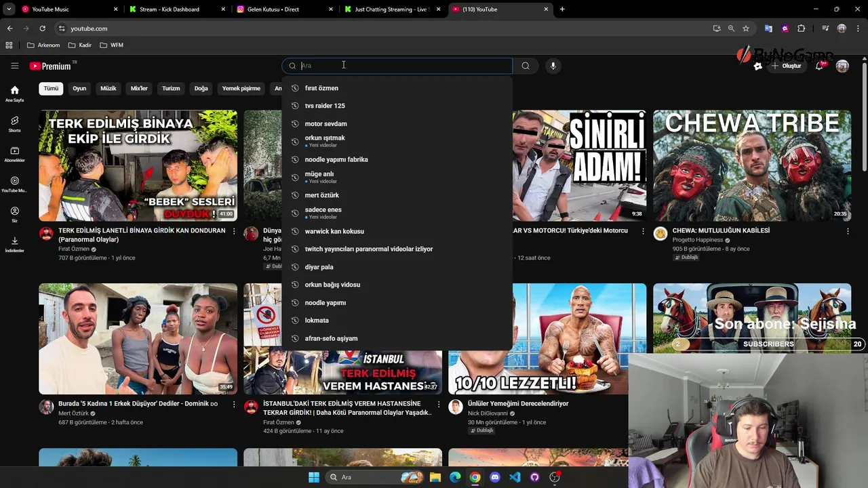Open Chrome media controls icon
The height and width of the screenshot is (488, 868).
(825, 28)
